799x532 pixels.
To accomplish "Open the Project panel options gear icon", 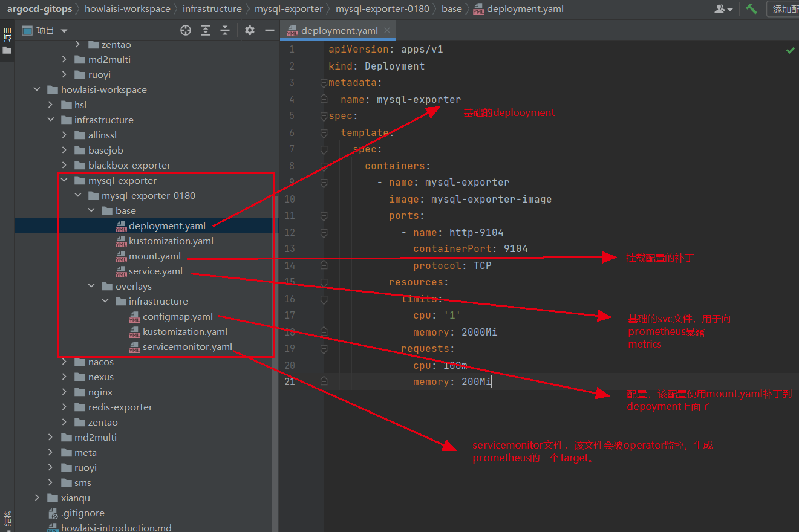I will (x=249, y=29).
